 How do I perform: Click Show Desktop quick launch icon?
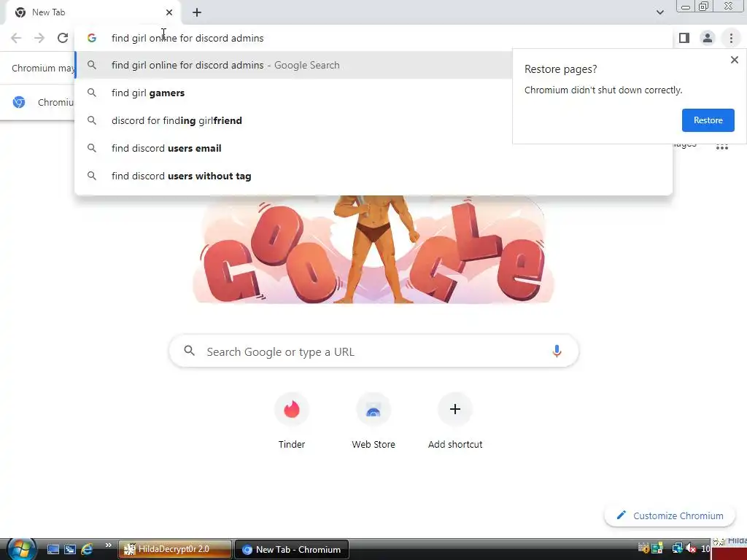click(x=53, y=550)
